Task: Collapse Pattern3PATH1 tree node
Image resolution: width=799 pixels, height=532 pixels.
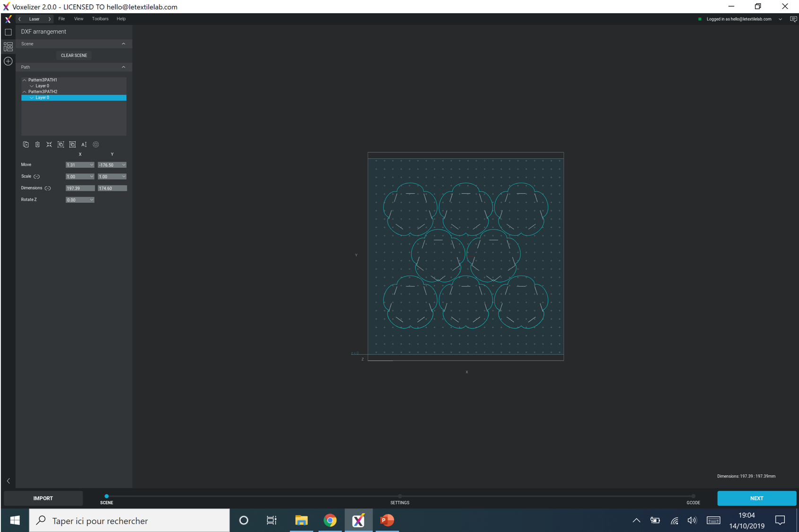Action: [24, 80]
